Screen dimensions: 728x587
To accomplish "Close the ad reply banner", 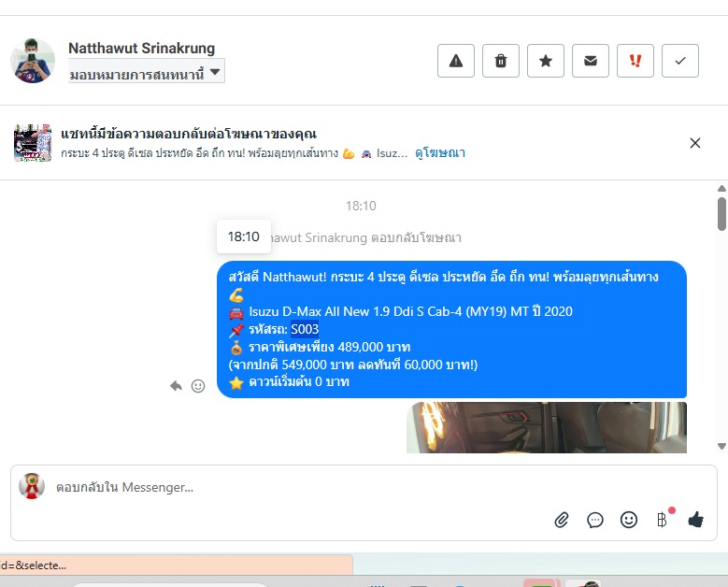I will coord(695,143).
